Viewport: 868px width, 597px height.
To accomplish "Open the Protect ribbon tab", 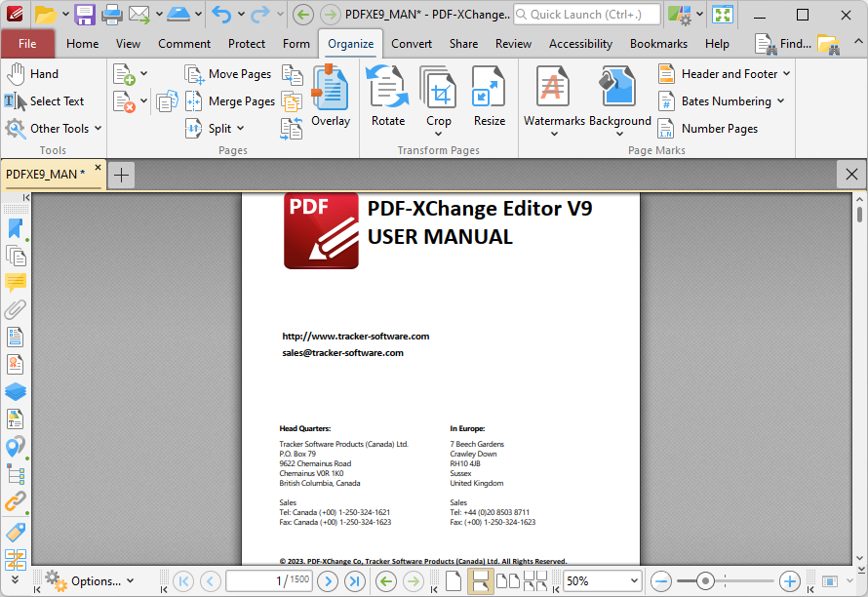I will pyautogui.click(x=247, y=44).
